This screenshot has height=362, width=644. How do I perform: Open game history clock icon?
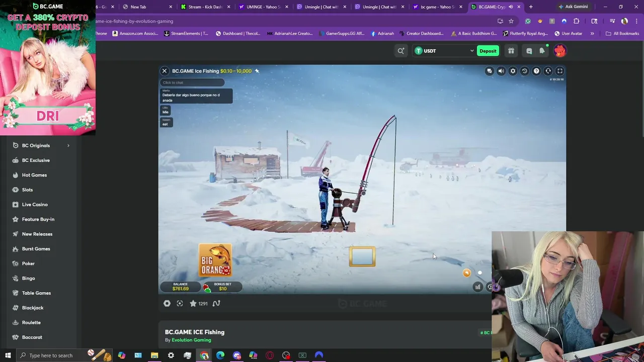524,71
